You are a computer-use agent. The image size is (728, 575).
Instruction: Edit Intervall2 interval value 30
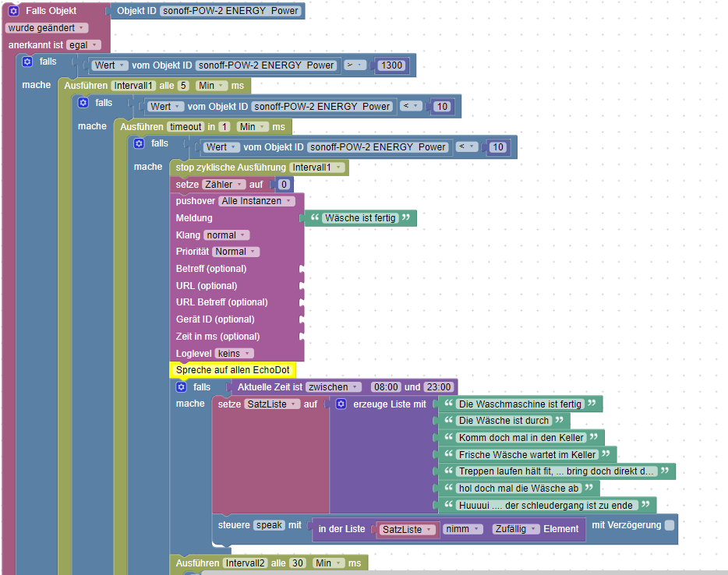click(298, 563)
